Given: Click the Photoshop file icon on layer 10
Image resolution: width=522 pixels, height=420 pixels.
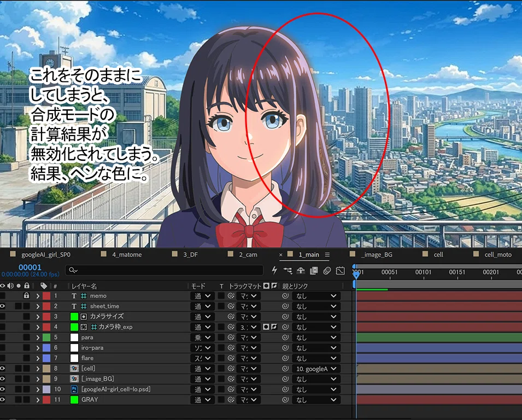Looking at the screenshot, I should 74,389.
